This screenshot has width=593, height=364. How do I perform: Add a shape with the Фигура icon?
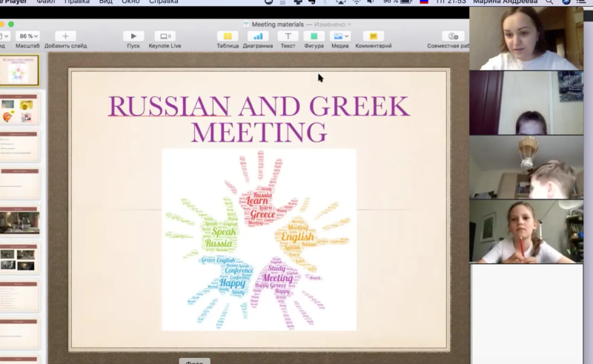314,36
